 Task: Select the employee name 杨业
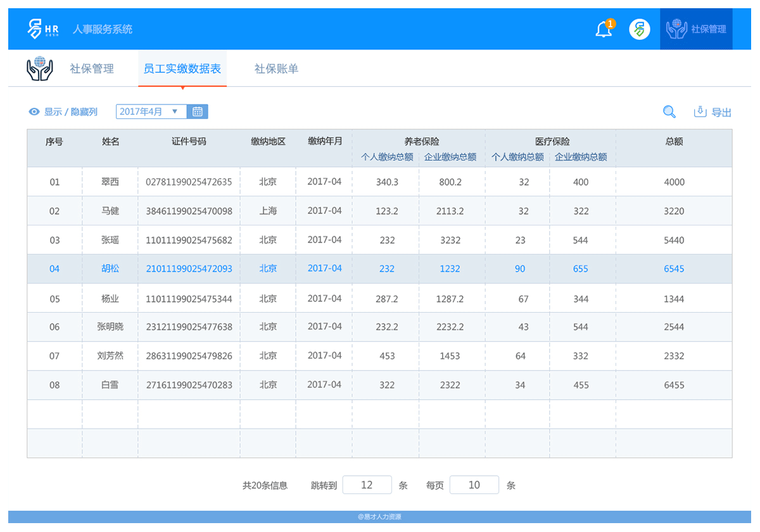(110, 299)
